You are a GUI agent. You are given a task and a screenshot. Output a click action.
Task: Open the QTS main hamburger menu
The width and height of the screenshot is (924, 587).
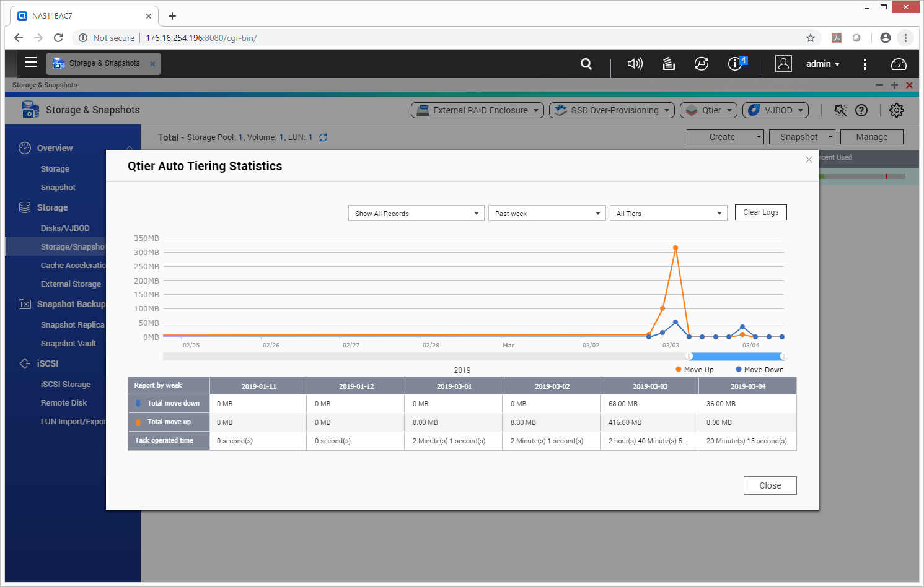point(30,63)
